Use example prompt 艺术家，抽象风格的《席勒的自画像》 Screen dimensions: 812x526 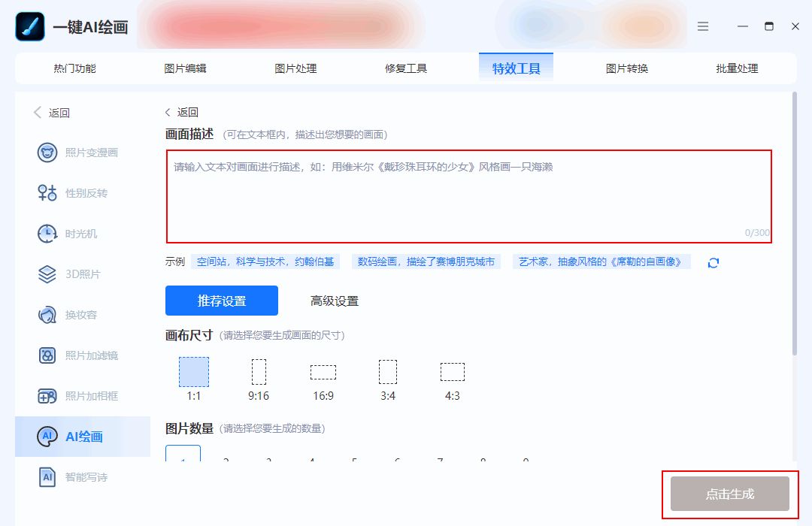601,262
